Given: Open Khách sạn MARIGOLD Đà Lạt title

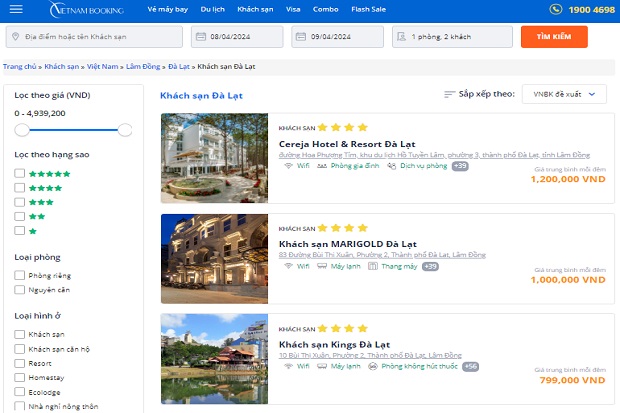Looking at the screenshot, I should click(348, 244).
